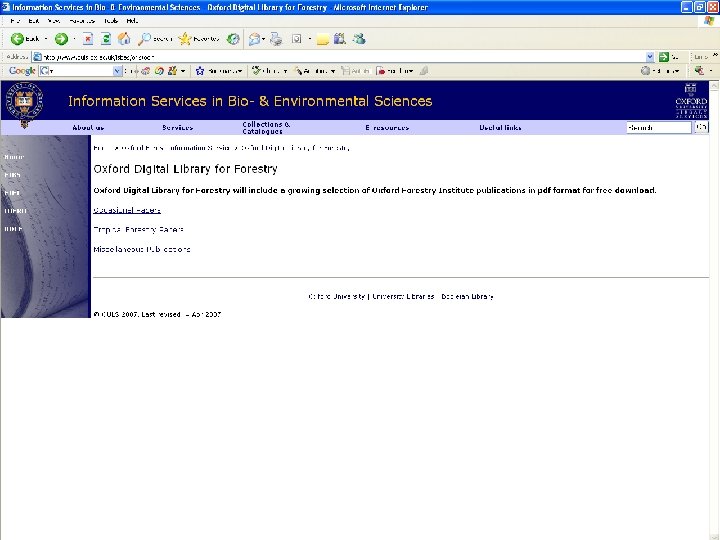Image resolution: width=720 pixels, height=540 pixels.
Task: Click the Refresh page icon
Action: 106,39
